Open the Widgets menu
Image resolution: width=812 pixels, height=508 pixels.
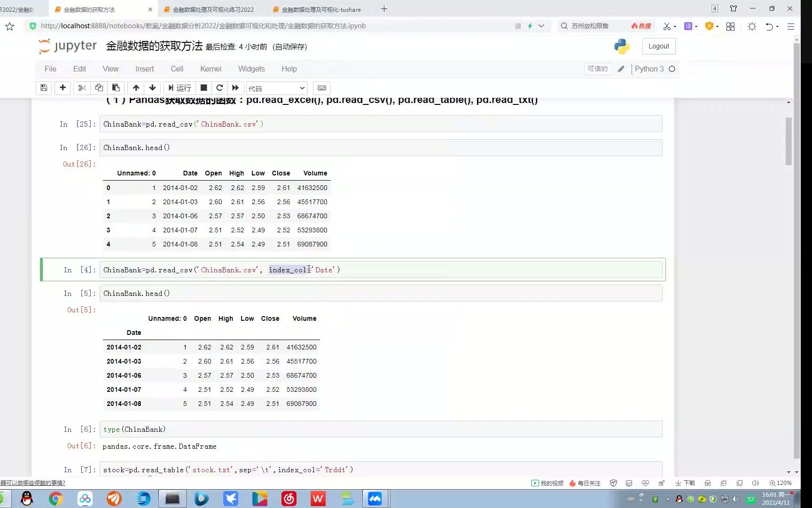251,69
